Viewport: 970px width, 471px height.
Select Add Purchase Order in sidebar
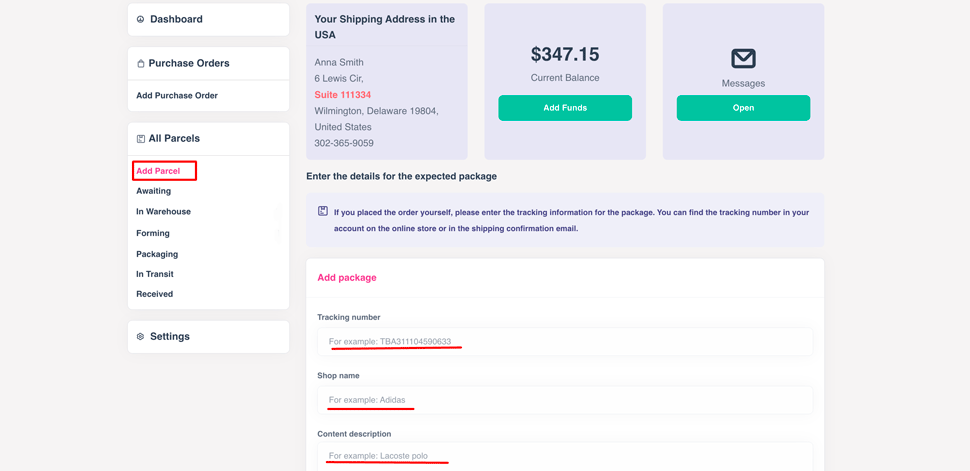pos(177,96)
